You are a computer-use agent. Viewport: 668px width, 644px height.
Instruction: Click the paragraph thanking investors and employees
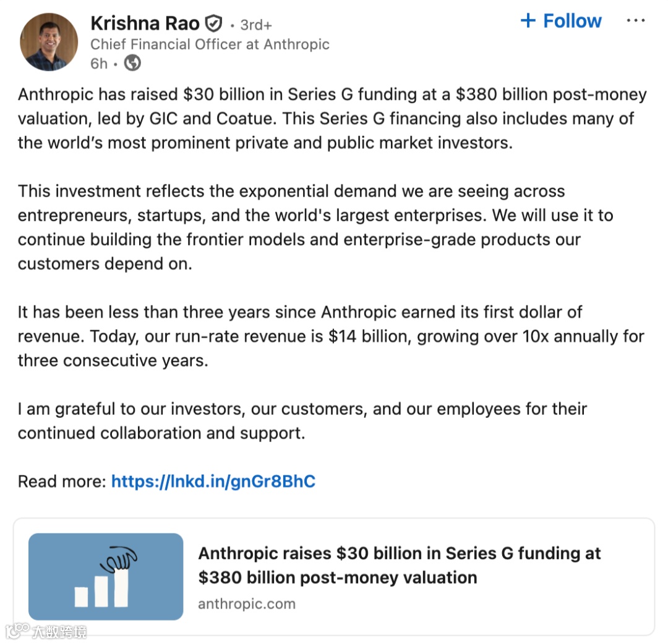302,420
